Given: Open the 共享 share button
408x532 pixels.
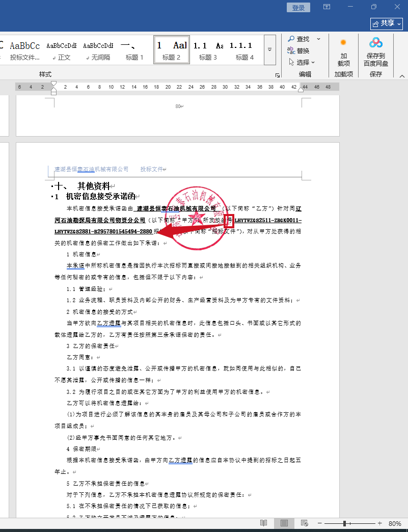Looking at the screenshot, I should coord(387,23).
